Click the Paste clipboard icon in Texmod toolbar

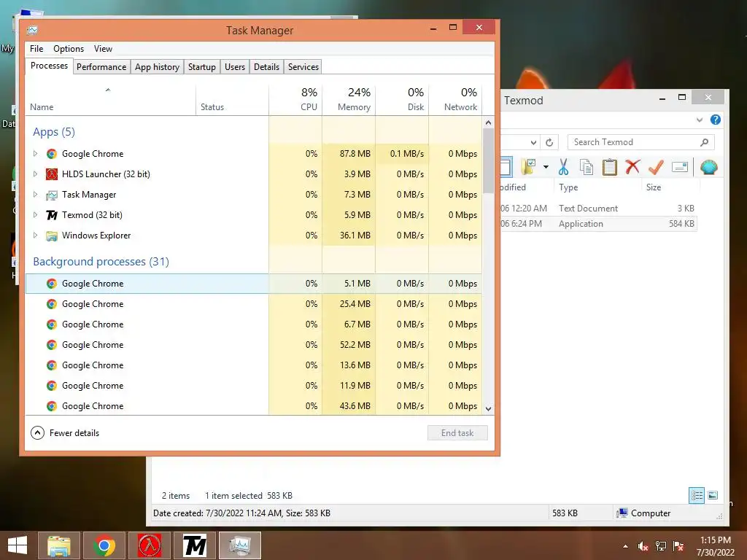pyautogui.click(x=609, y=167)
